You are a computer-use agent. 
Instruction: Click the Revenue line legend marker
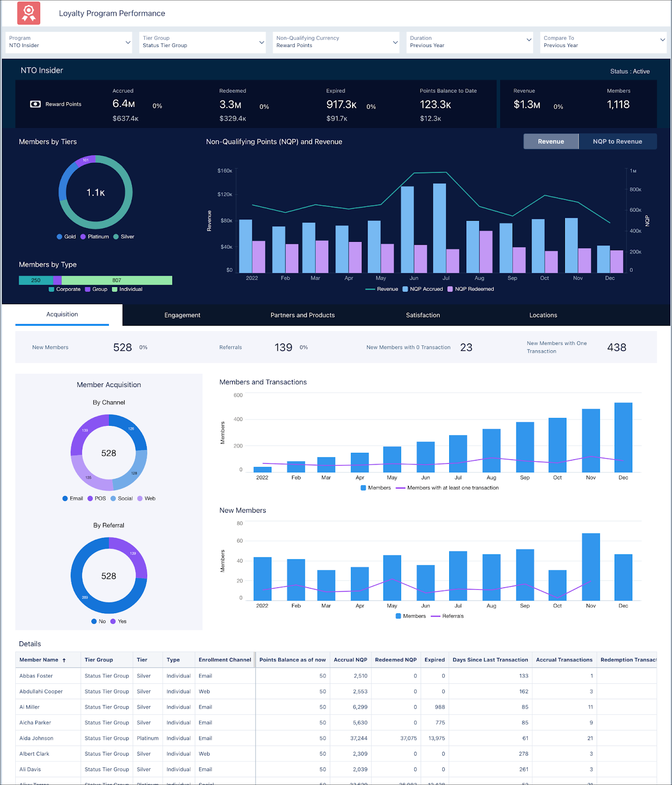point(370,289)
